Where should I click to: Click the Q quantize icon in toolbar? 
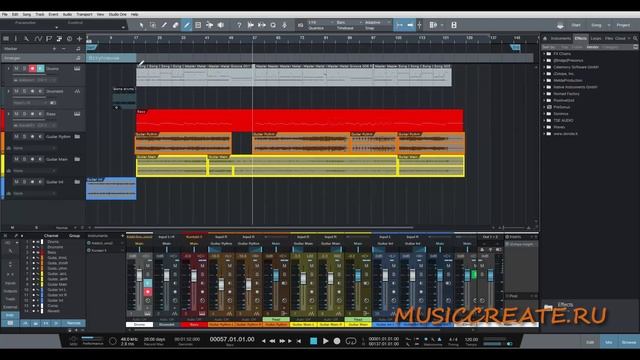coord(273,25)
